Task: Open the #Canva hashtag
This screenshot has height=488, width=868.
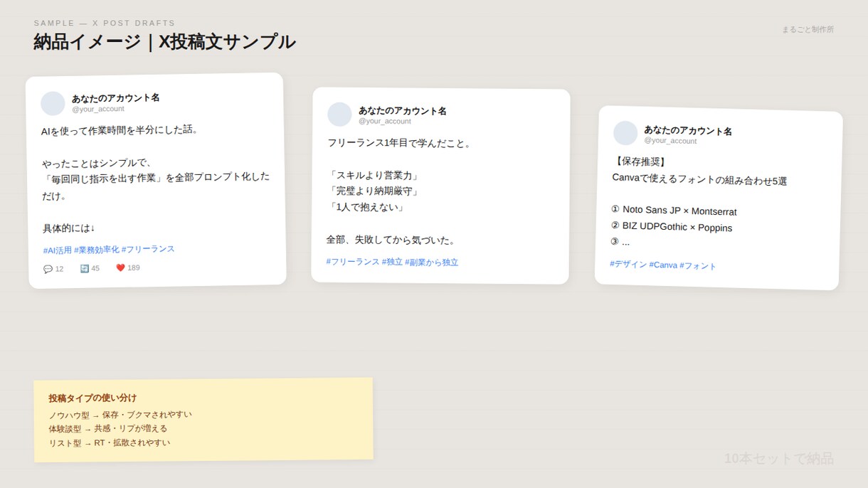Action: pos(663,265)
